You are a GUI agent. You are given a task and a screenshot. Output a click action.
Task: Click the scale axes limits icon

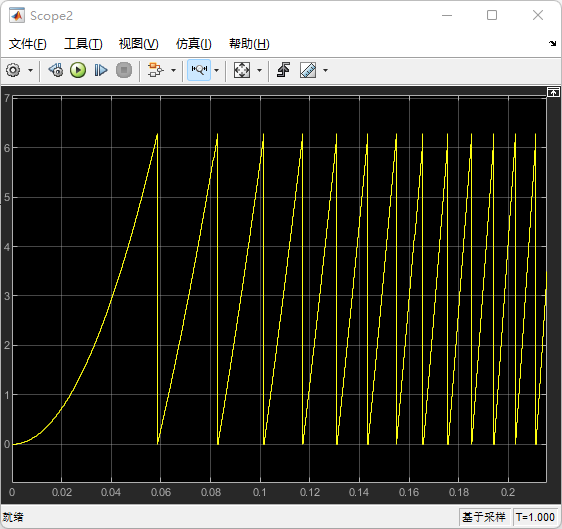[x=242, y=70]
